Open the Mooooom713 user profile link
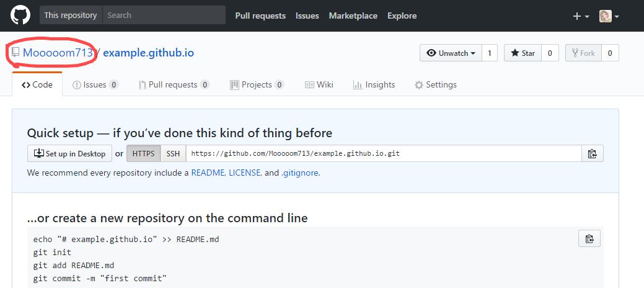Screen dimensions: 644x288 58,53
